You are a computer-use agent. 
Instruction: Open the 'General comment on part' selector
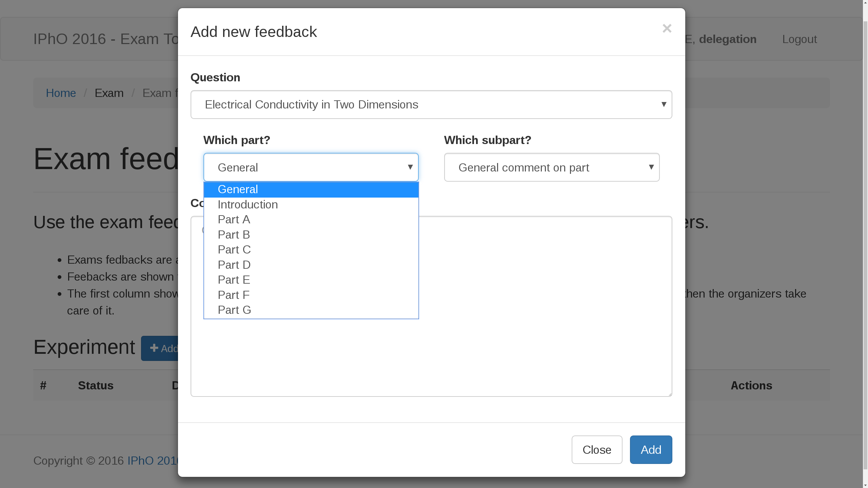[551, 167]
